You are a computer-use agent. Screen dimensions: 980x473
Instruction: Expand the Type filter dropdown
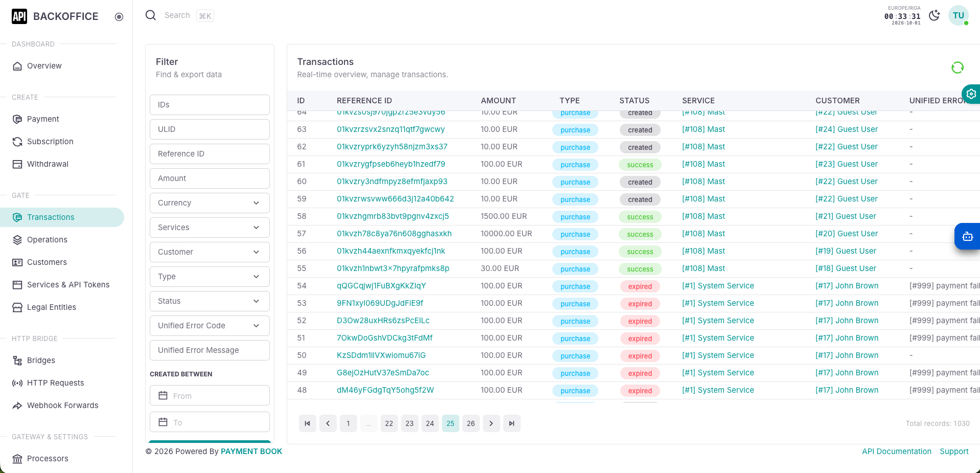(209, 277)
